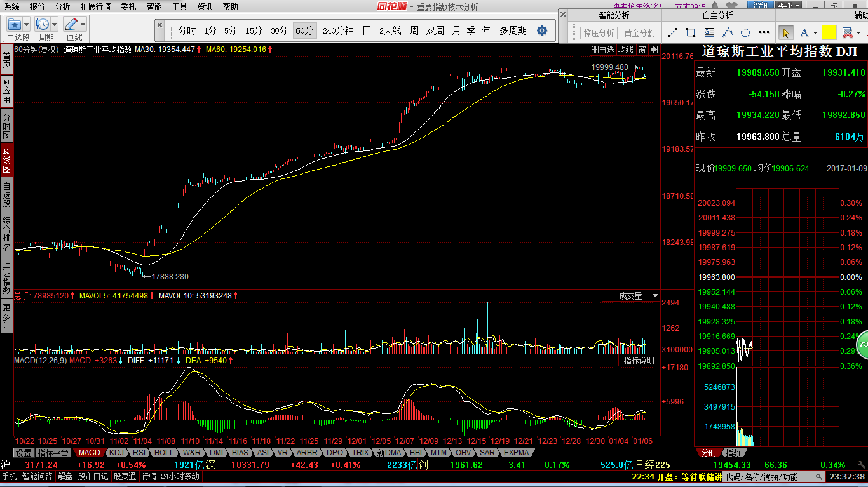Pick the yellow color swatch
Image resolution: width=868 pixels, height=487 pixels.
coord(829,32)
